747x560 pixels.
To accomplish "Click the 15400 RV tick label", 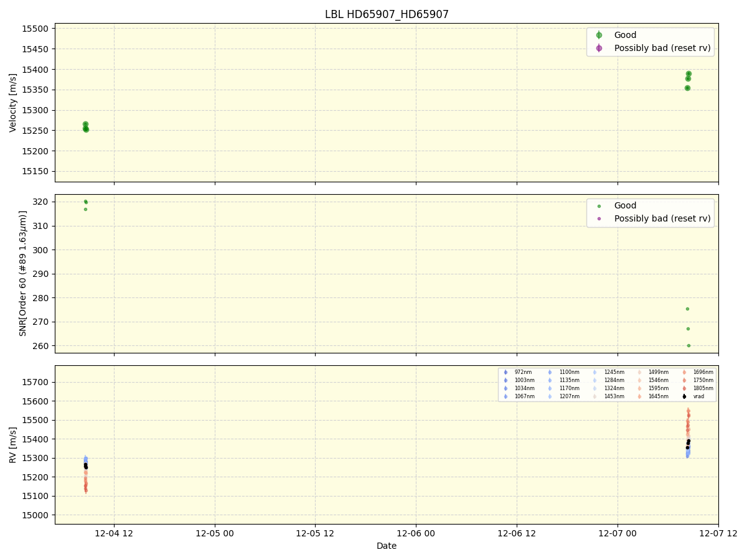I will click(35, 439).
